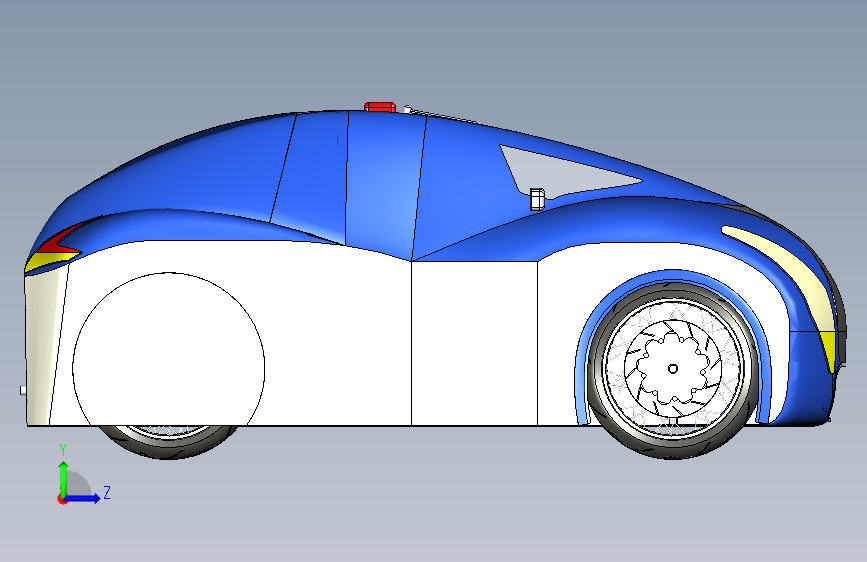The height and width of the screenshot is (562, 867).
Task: Select the yellow light below the red tail light
Action: 51,260
